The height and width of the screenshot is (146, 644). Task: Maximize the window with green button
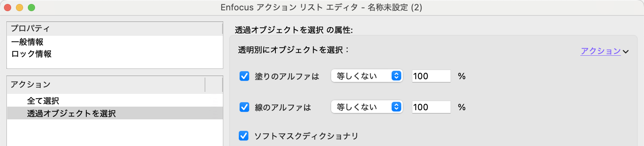click(x=31, y=8)
